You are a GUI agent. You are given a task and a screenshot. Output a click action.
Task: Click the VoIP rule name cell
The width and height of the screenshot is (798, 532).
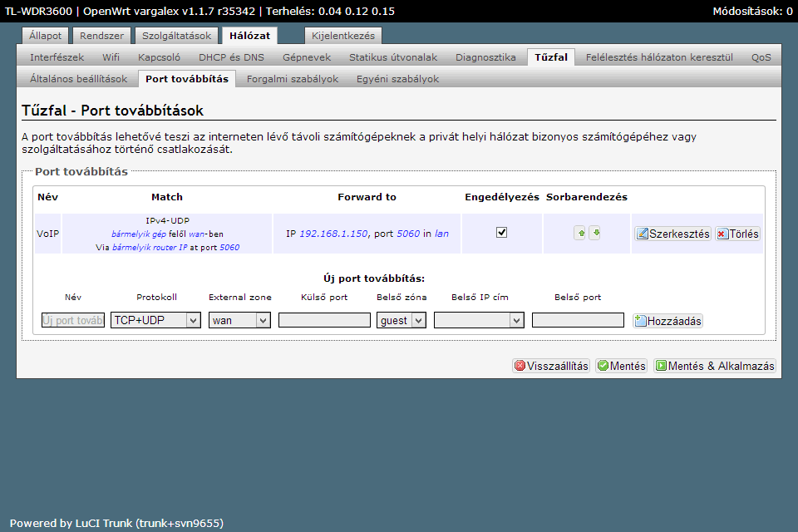(x=48, y=234)
